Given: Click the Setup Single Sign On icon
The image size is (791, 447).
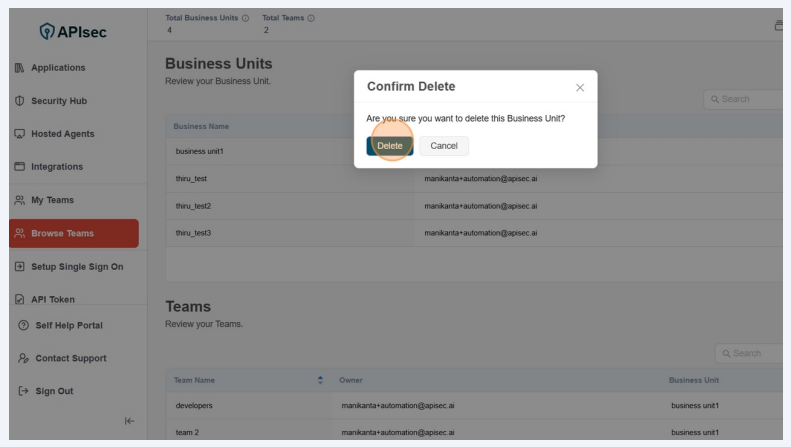Looking at the screenshot, I should tap(20, 267).
